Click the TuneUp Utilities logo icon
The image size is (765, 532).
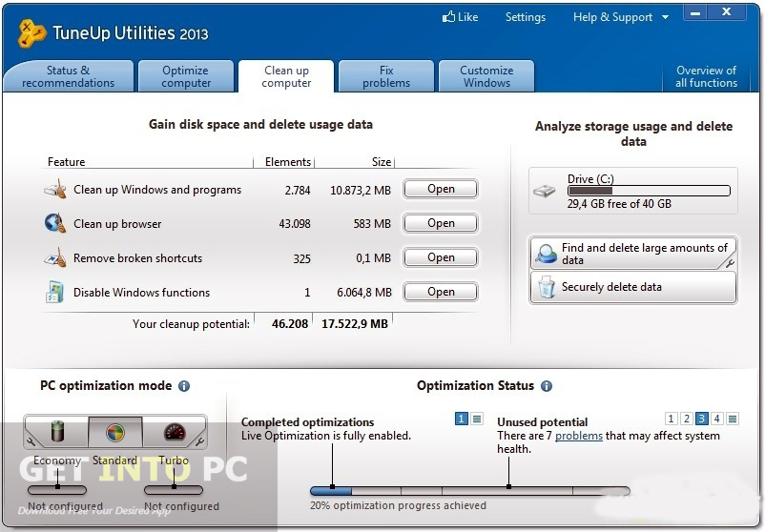(x=31, y=33)
